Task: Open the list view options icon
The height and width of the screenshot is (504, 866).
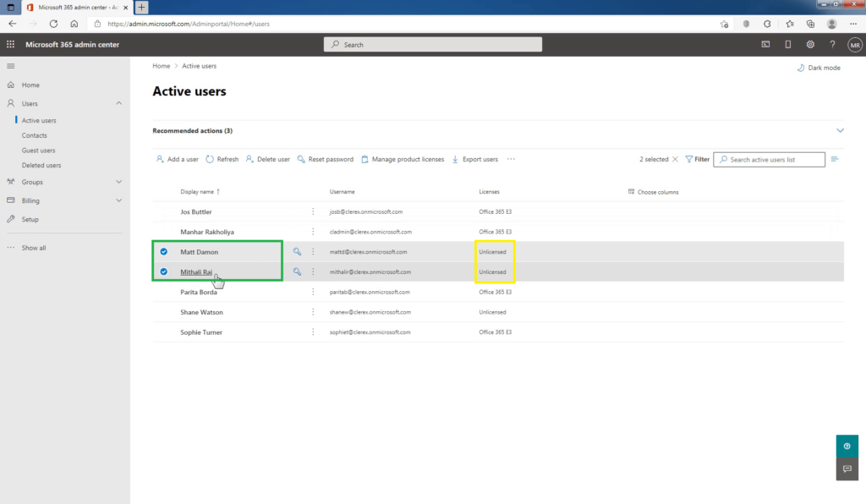Action: click(x=835, y=159)
